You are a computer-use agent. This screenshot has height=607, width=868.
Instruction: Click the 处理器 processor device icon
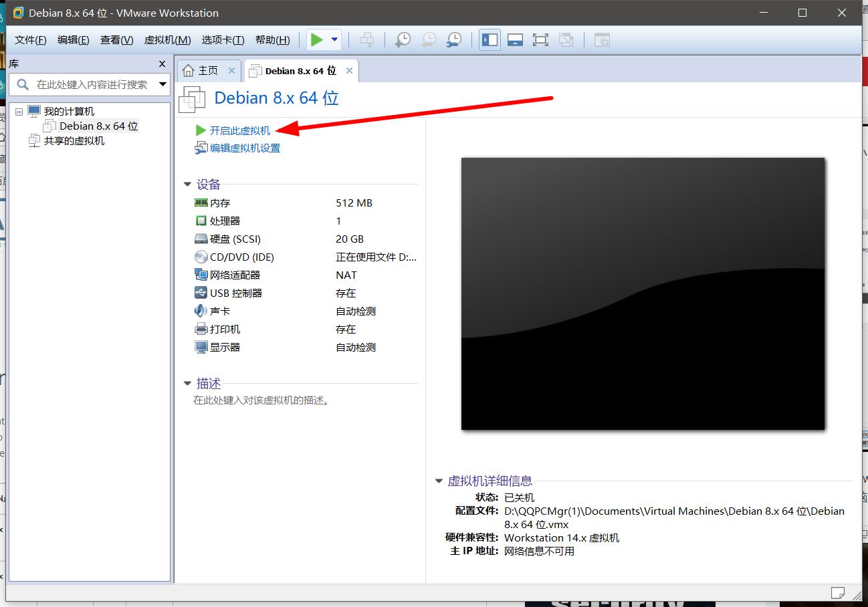click(x=201, y=221)
